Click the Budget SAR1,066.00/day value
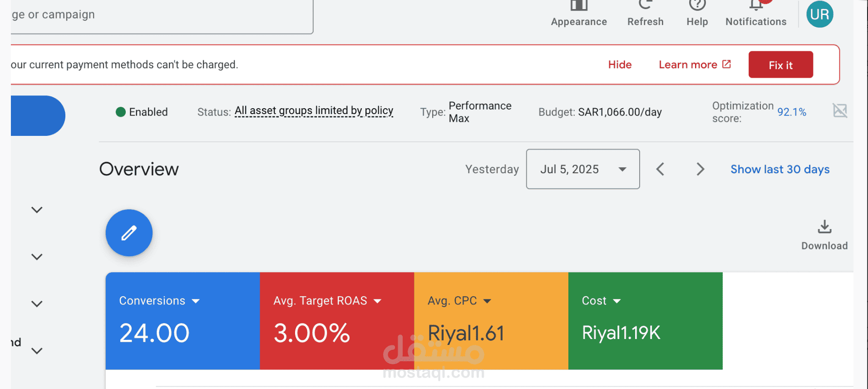This screenshot has height=389, width=868. [620, 112]
